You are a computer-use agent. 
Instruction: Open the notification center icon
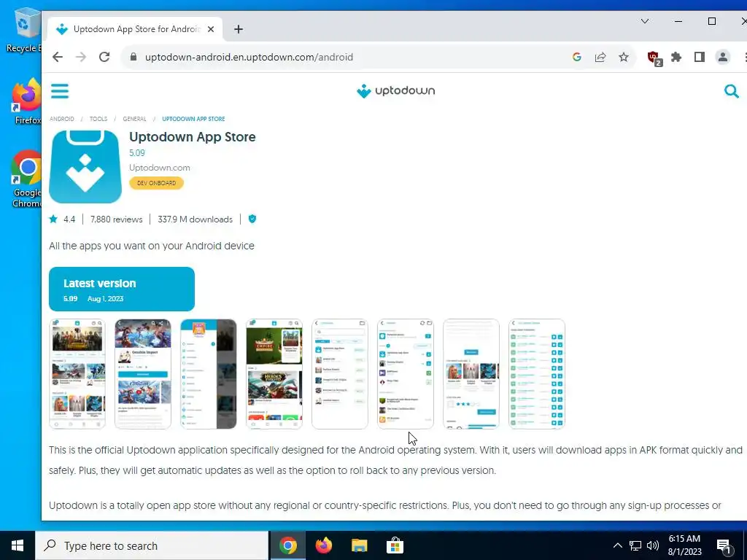[724, 546]
